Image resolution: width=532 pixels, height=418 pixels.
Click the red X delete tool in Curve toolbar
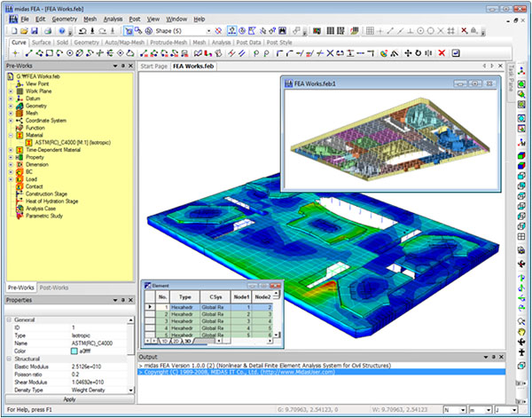[442, 53]
